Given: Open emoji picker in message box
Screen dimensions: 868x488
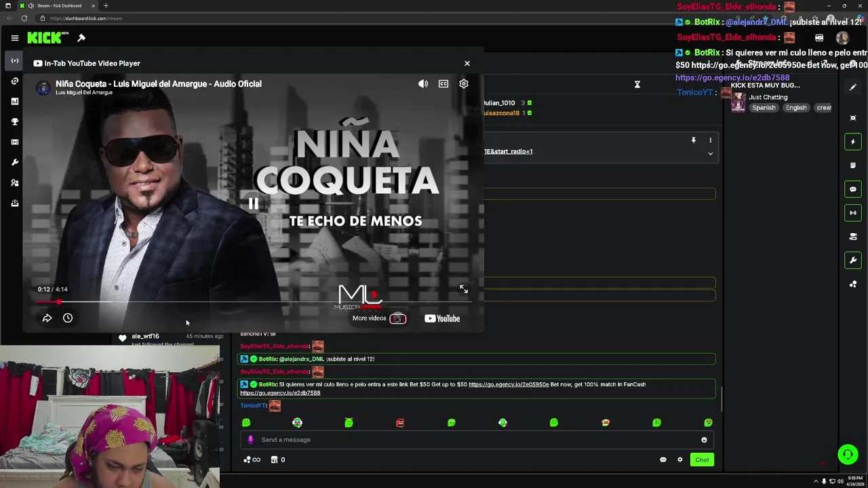Looking at the screenshot, I should [x=704, y=440].
